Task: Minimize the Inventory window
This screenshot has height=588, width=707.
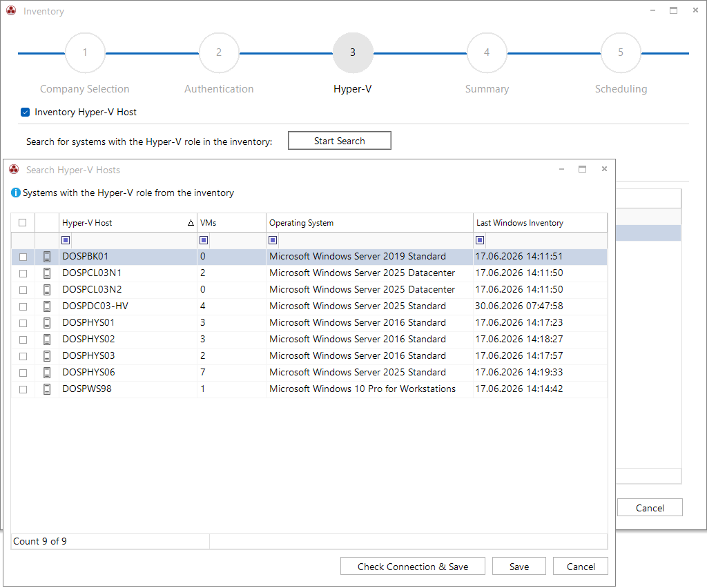Action: click(652, 11)
